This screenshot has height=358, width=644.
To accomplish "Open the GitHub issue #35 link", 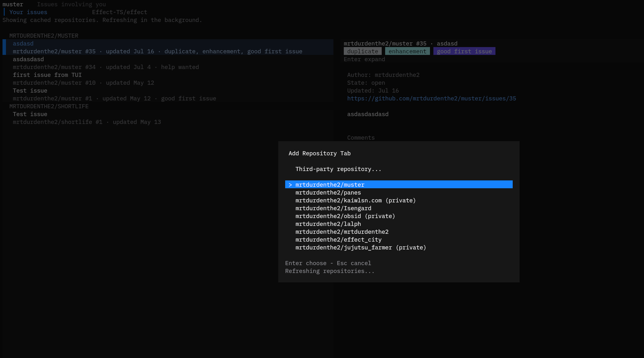I will pos(432,99).
